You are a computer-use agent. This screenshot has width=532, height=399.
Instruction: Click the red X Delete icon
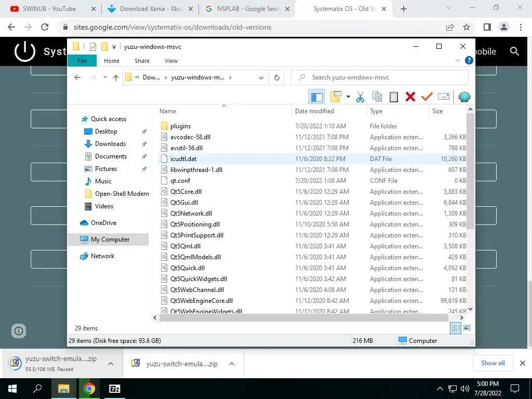pyautogui.click(x=410, y=97)
